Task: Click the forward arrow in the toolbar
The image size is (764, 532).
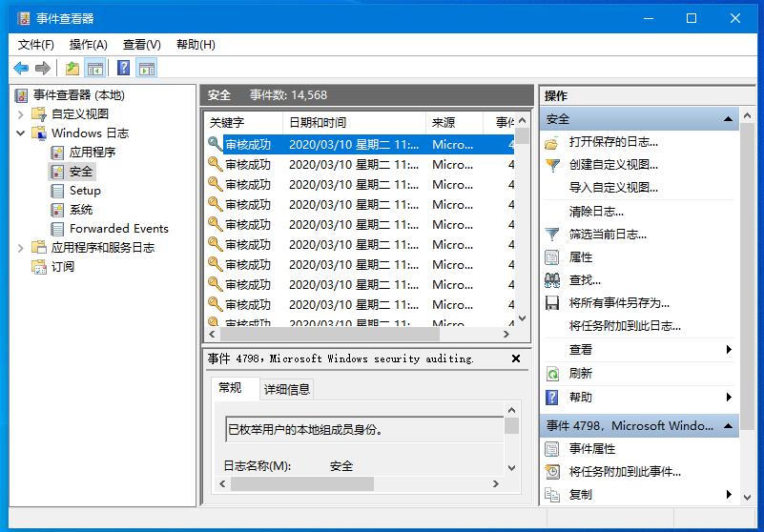Action: 42,68
